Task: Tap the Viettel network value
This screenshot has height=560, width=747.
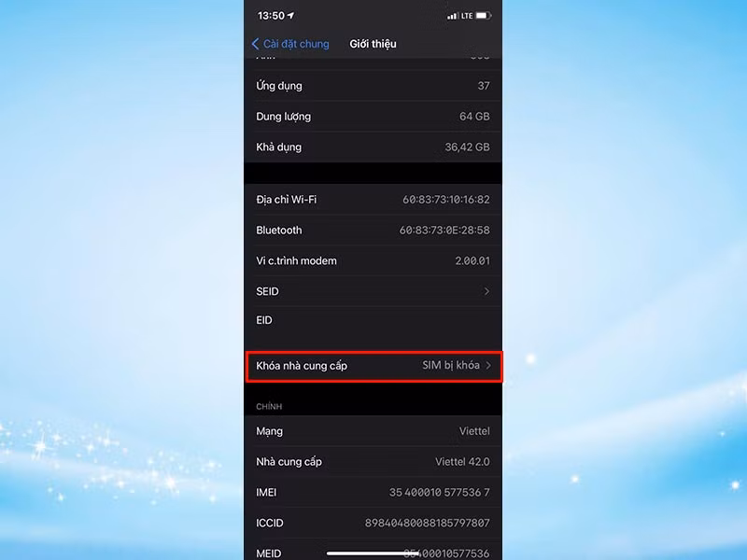Action: 474,431
